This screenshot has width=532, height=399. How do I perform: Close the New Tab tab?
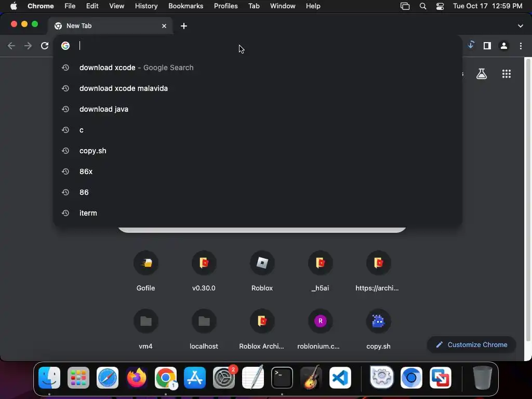click(164, 26)
